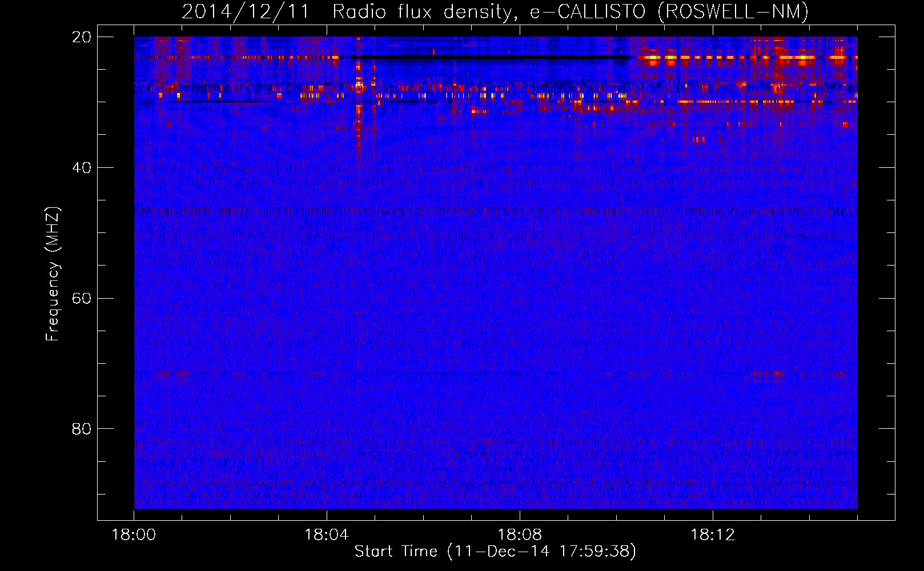Click the '60' frequency tick label
The width and height of the screenshot is (924, 571).
point(82,299)
